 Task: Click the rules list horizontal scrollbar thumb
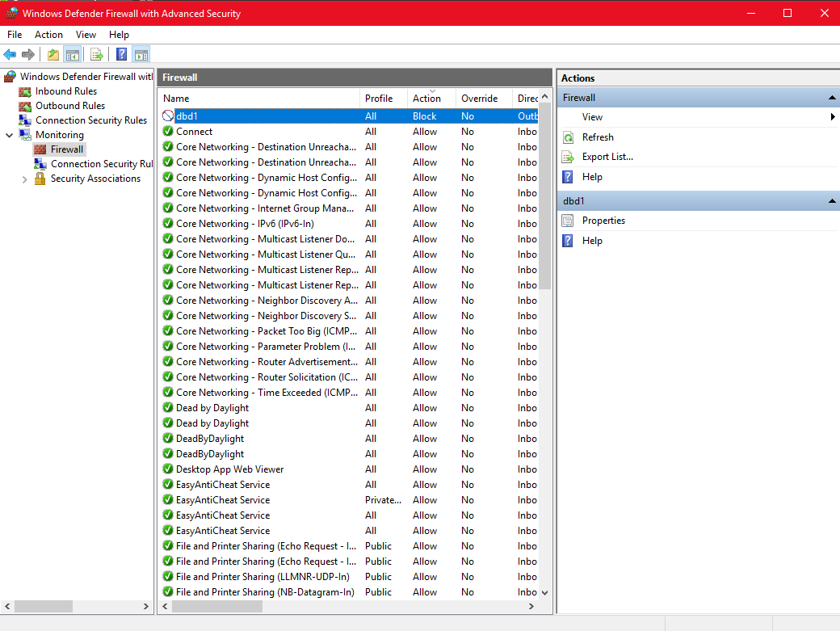pos(217,607)
